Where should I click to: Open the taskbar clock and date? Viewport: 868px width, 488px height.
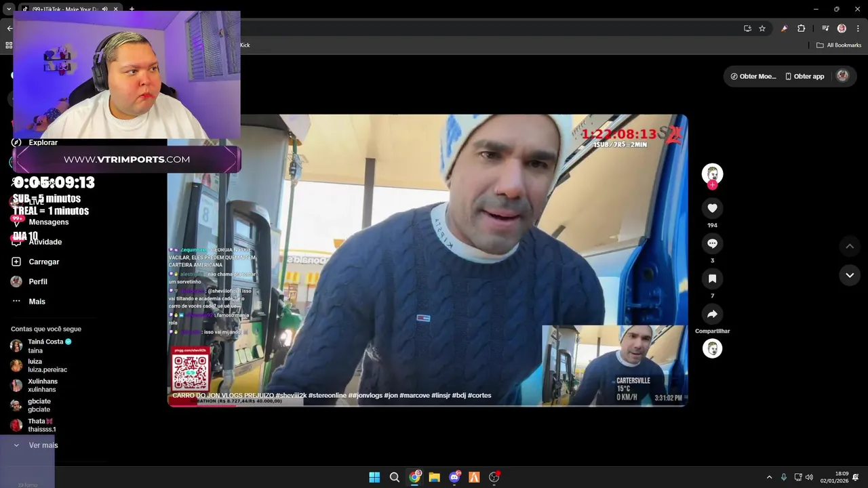834,477
